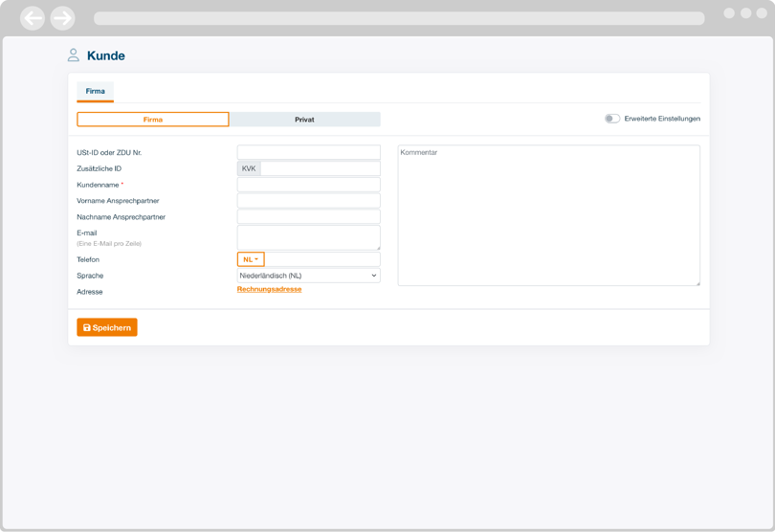The width and height of the screenshot is (775, 532).
Task: Click the browser address bar
Action: tap(399, 18)
